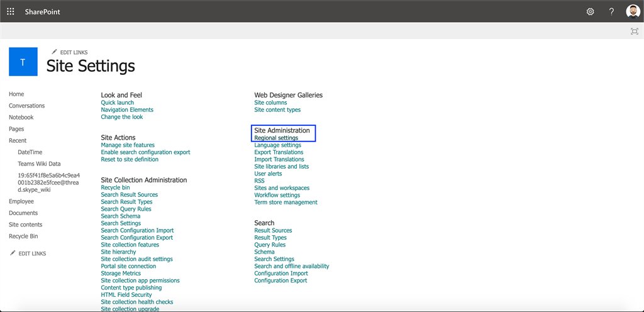This screenshot has height=312, width=644.
Task: Open Query Rules under Search
Action: (x=270, y=244)
